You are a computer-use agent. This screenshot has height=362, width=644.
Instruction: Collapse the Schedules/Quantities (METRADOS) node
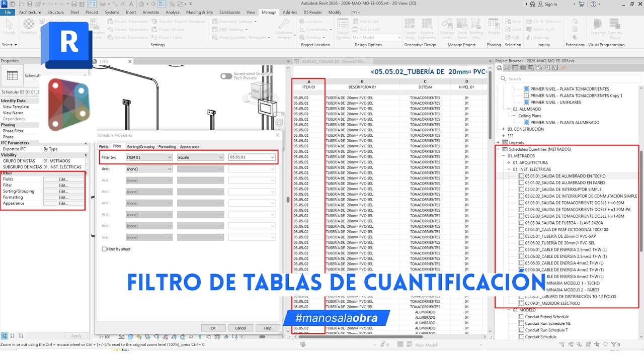point(498,149)
